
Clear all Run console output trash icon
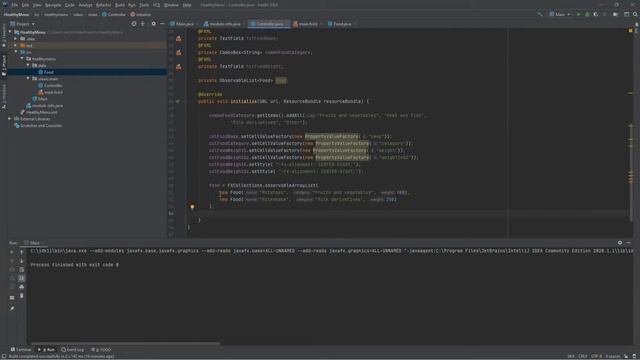pyautogui.click(x=22, y=295)
